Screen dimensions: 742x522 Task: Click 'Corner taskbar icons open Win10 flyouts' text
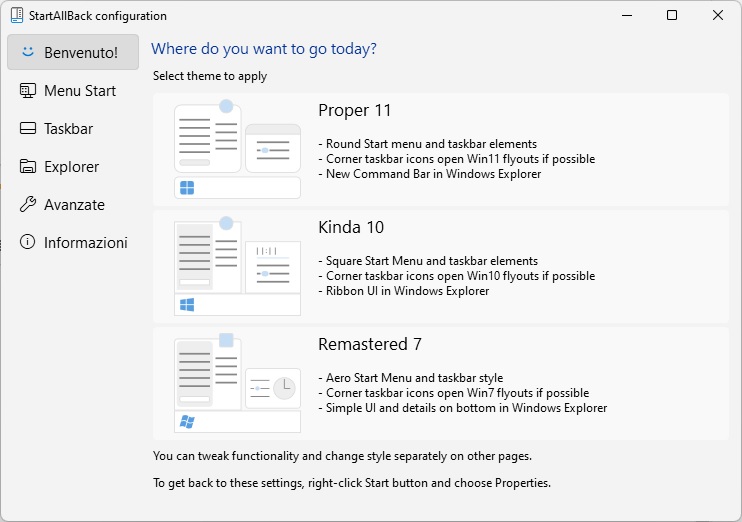pos(456,276)
